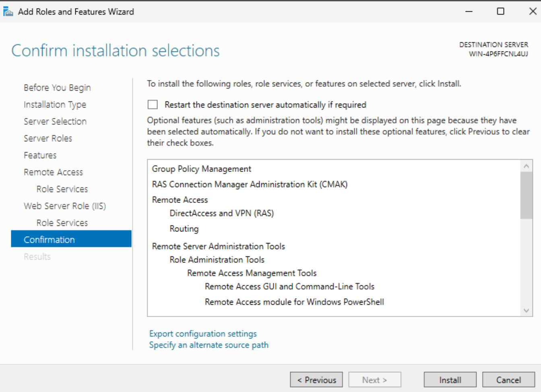Open the Features step

click(40, 155)
